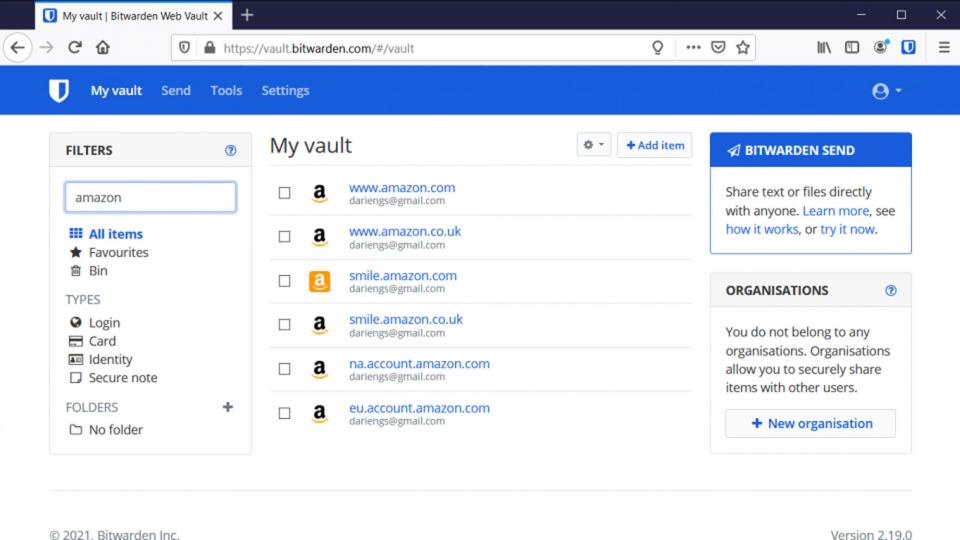Click the Organisations help question mark
The height and width of the screenshot is (540, 960).
click(891, 291)
